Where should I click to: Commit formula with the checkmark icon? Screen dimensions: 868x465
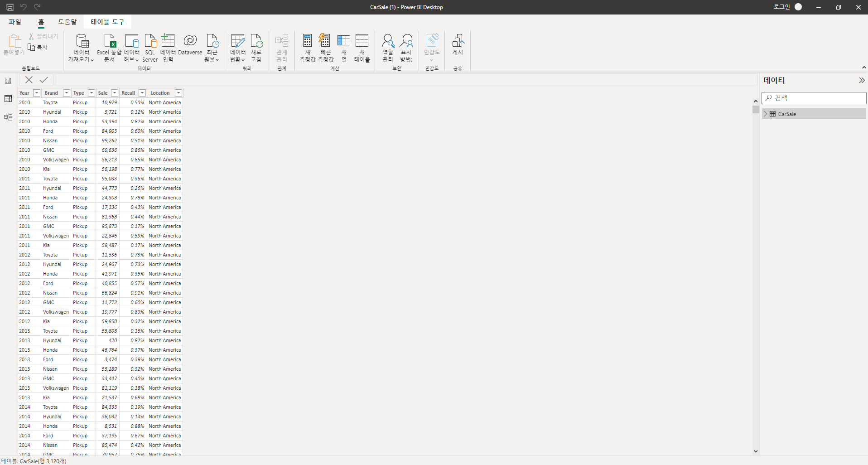pos(43,80)
